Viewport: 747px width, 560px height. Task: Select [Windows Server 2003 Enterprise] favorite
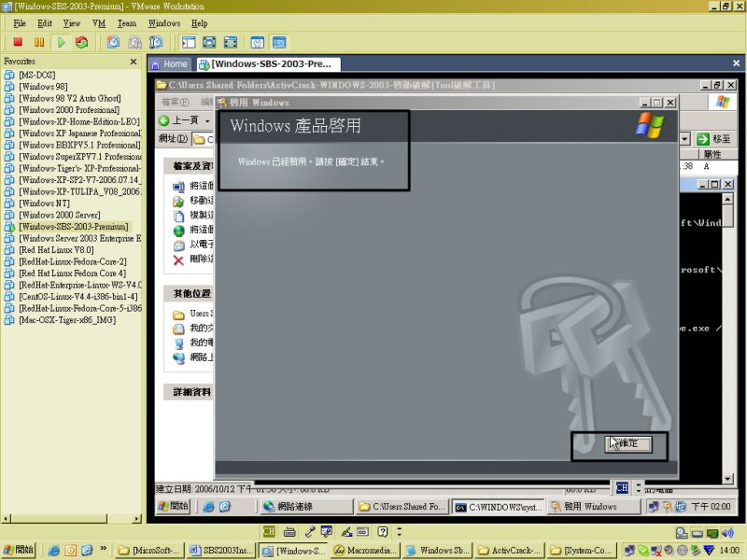tap(79, 238)
